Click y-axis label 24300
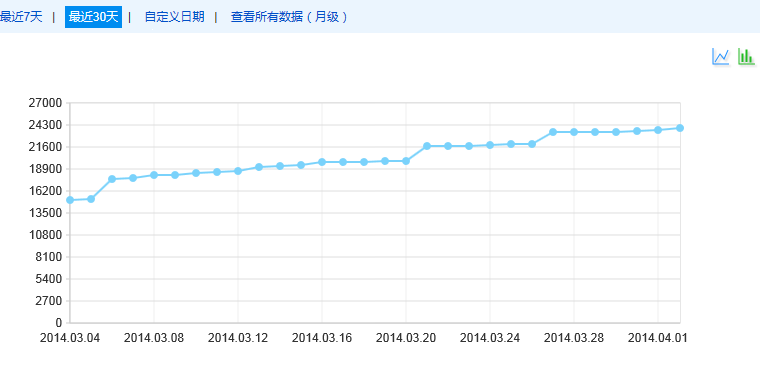 click(46, 125)
